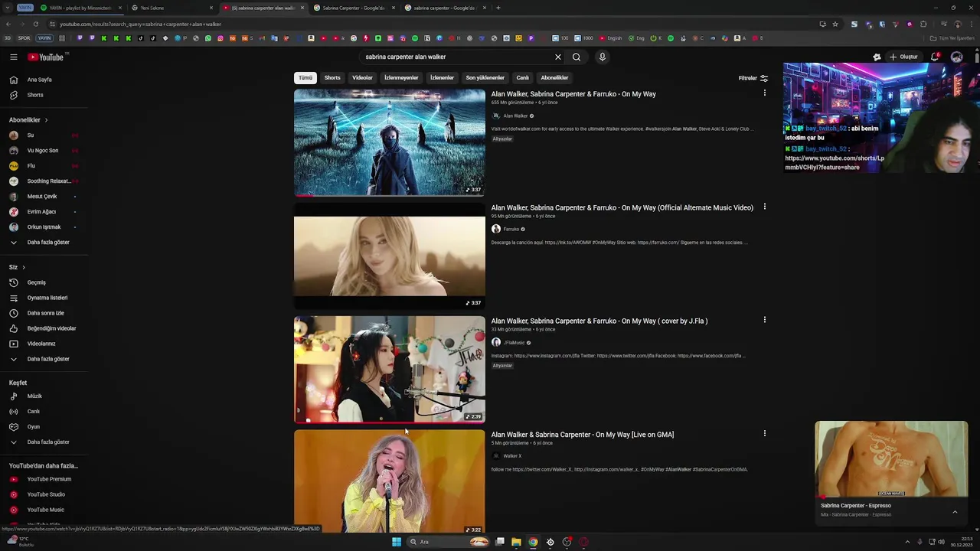Open the account avatar menu
This screenshot has height=551, width=980.
click(956, 57)
